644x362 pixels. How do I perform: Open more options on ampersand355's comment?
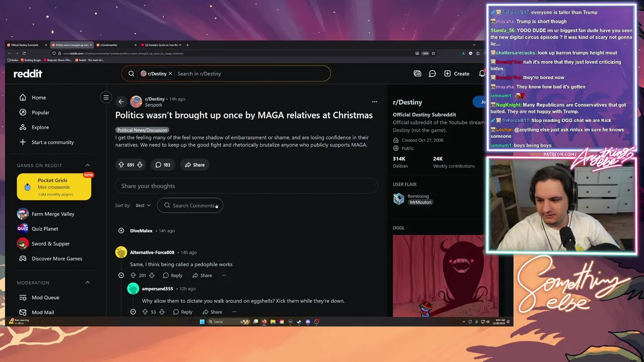tap(234, 312)
